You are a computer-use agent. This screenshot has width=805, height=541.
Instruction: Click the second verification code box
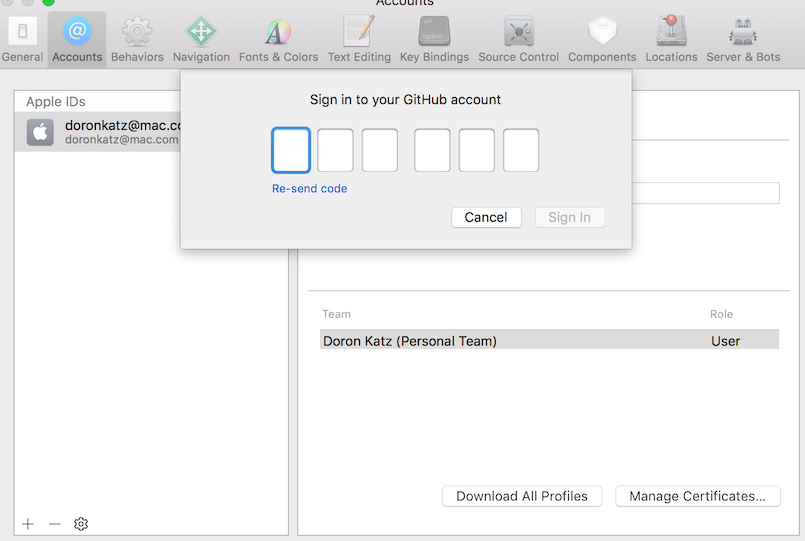(x=335, y=150)
